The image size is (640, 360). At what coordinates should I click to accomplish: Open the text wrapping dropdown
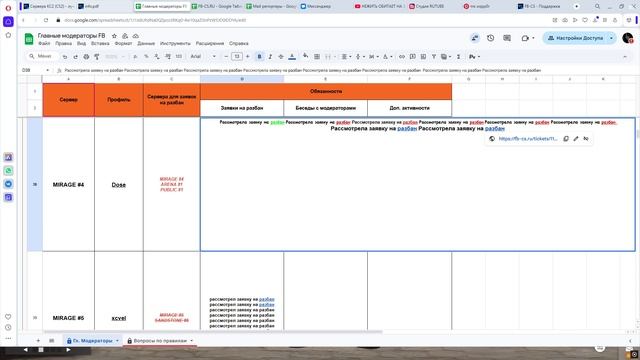373,57
